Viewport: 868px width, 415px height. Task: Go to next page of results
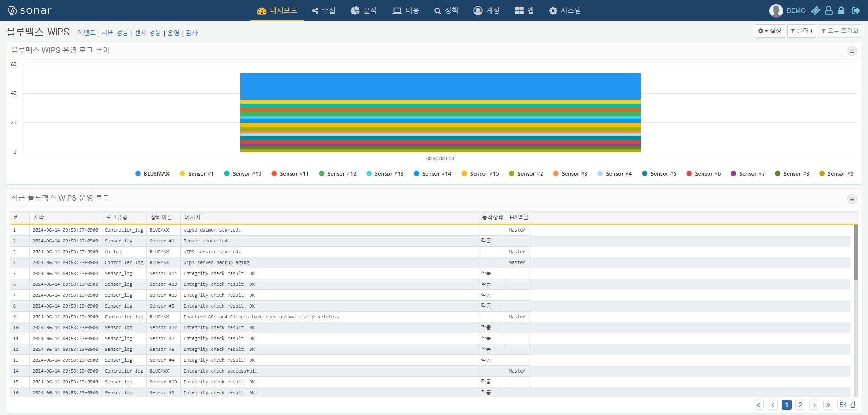[x=814, y=405]
